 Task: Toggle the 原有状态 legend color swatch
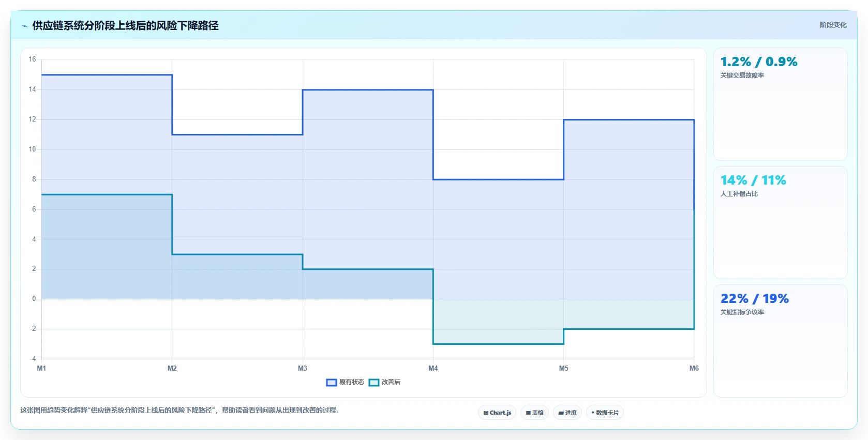coord(332,383)
